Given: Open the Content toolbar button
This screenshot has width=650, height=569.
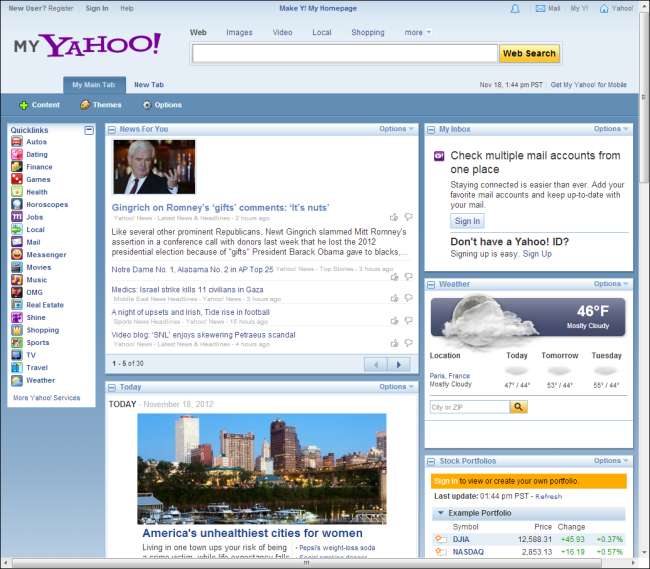Looking at the screenshot, I should (39, 105).
